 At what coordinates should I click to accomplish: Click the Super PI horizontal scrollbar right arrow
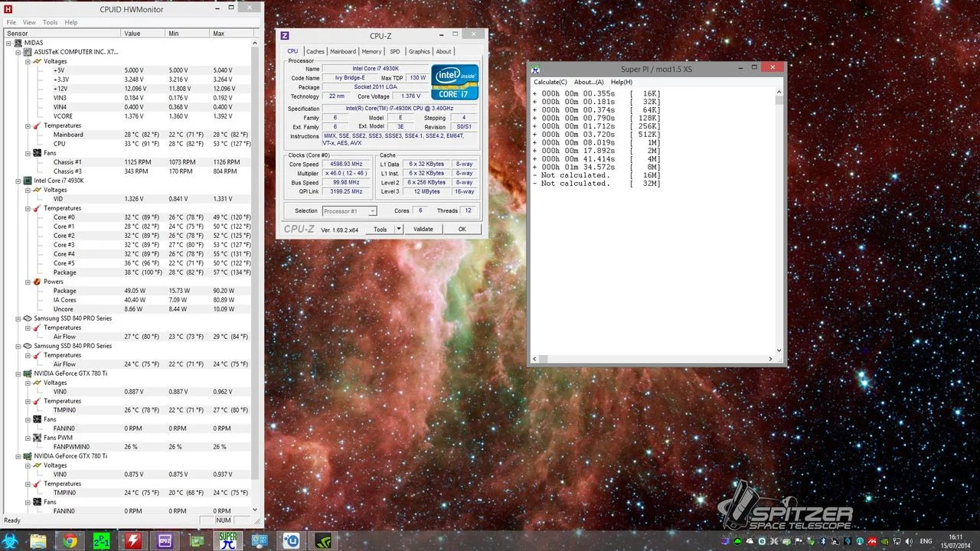(770, 359)
